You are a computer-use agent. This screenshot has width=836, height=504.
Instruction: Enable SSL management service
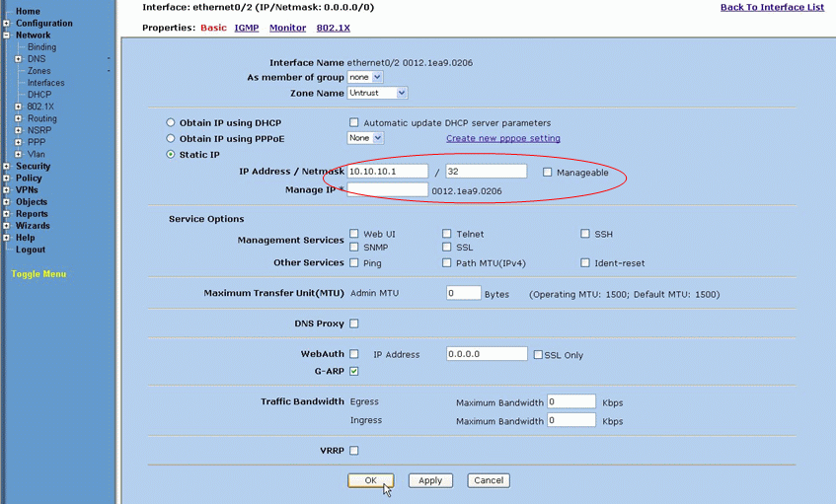click(x=447, y=247)
